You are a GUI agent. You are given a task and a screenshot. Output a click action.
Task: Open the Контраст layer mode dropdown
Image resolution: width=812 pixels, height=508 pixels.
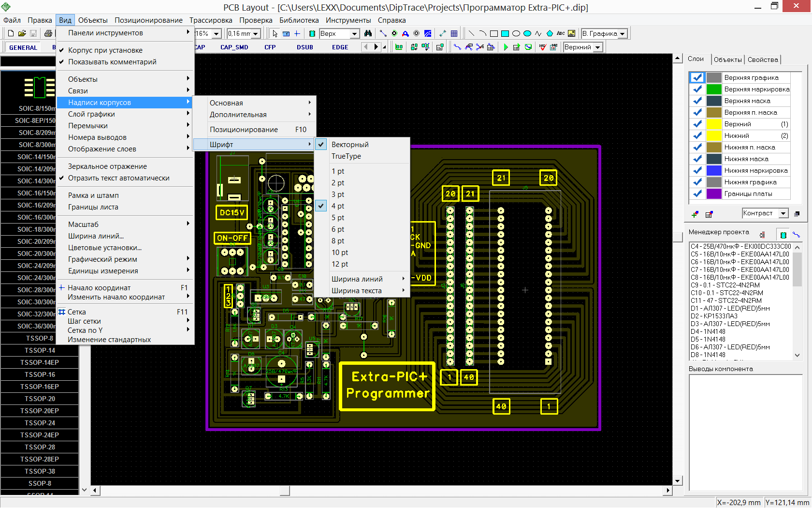click(x=783, y=213)
